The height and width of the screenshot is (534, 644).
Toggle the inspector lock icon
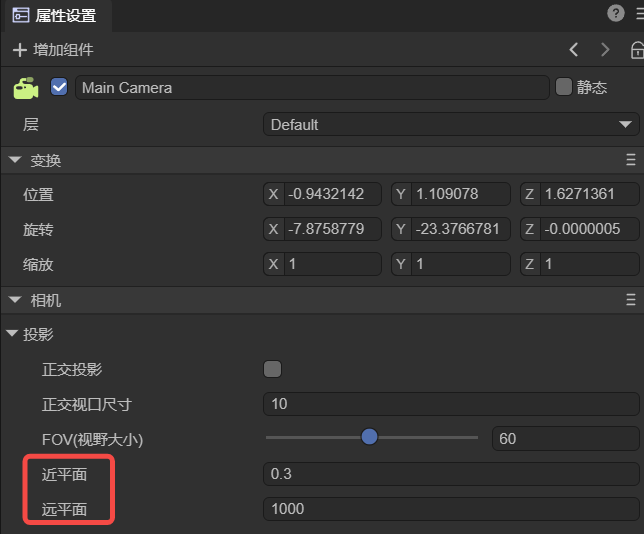point(636,49)
